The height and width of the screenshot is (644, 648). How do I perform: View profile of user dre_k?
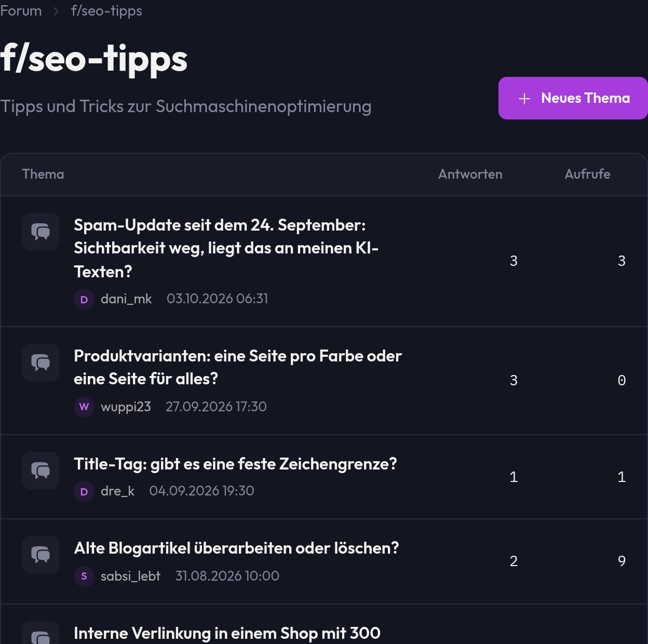117,491
